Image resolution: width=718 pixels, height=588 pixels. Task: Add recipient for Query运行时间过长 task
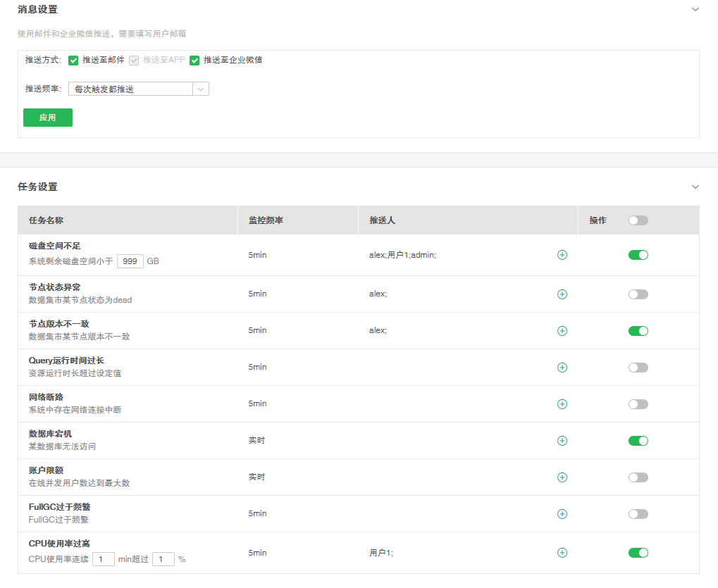(x=562, y=368)
